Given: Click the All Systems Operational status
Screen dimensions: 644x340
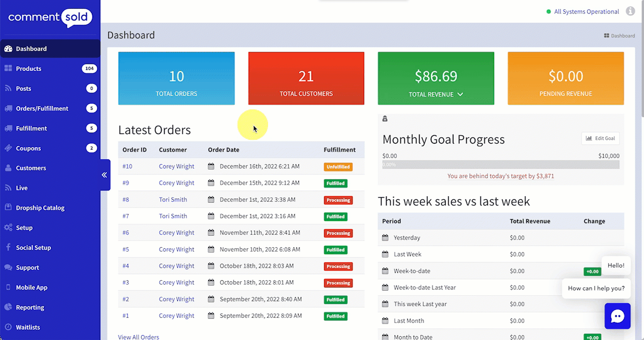Looking at the screenshot, I should (586, 12).
